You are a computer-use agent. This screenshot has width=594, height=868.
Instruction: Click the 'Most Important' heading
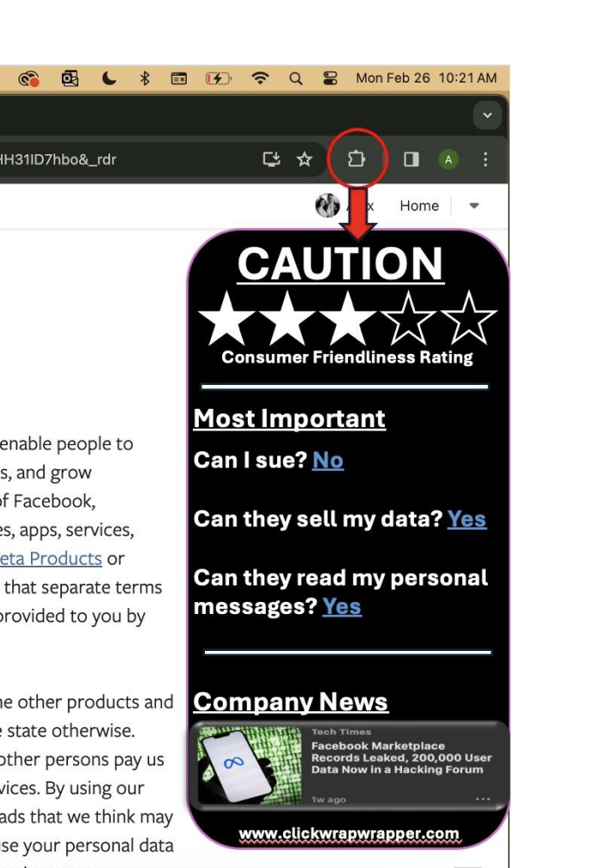point(289,418)
